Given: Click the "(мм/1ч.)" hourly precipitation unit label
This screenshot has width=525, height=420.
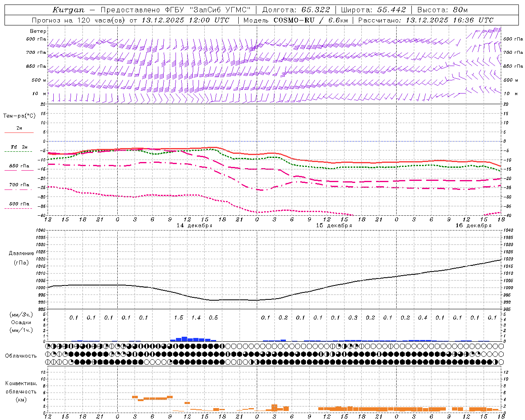Looking at the screenshot, I should point(21,330).
